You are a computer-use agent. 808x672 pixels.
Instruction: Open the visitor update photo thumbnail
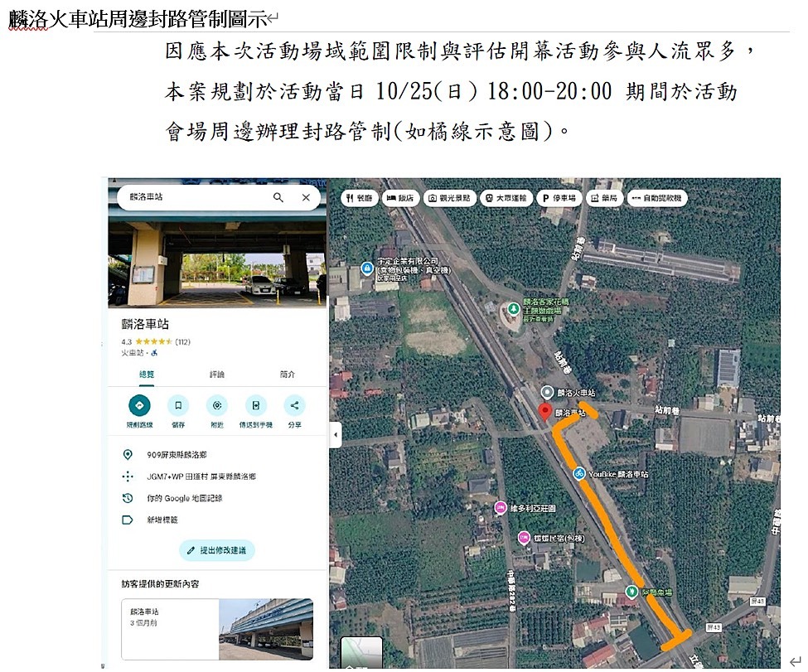click(266, 629)
